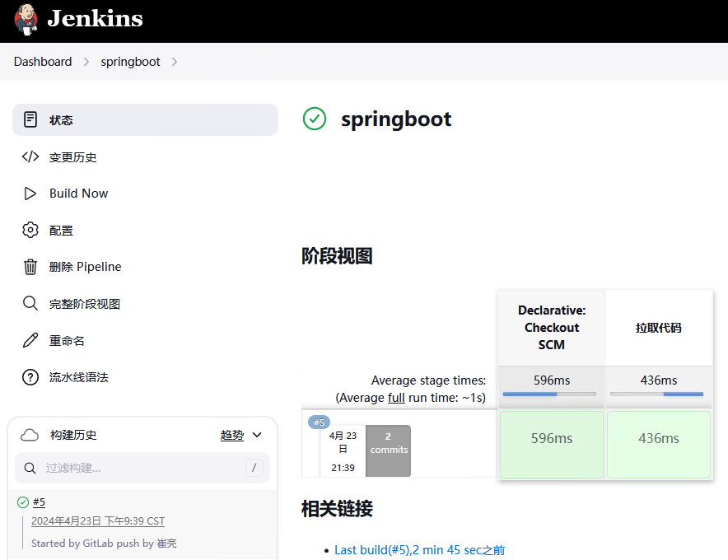This screenshot has height=560, width=728.
Task: Click the 4月23日 21:39 build date cell
Action: pyautogui.click(x=343, y=450)
